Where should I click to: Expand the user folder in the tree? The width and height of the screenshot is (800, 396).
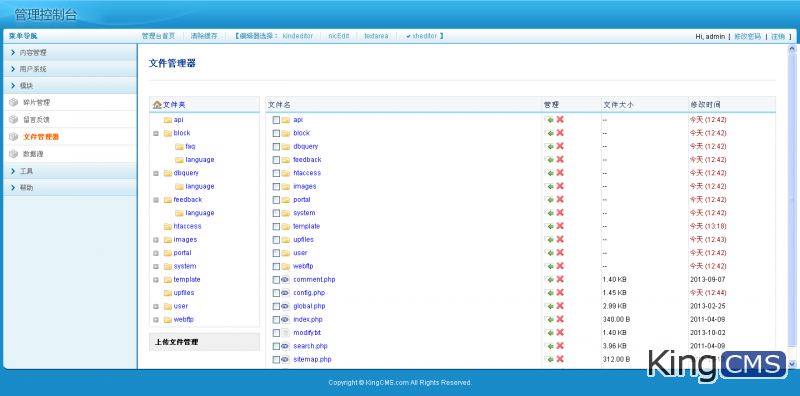[156, 306]
